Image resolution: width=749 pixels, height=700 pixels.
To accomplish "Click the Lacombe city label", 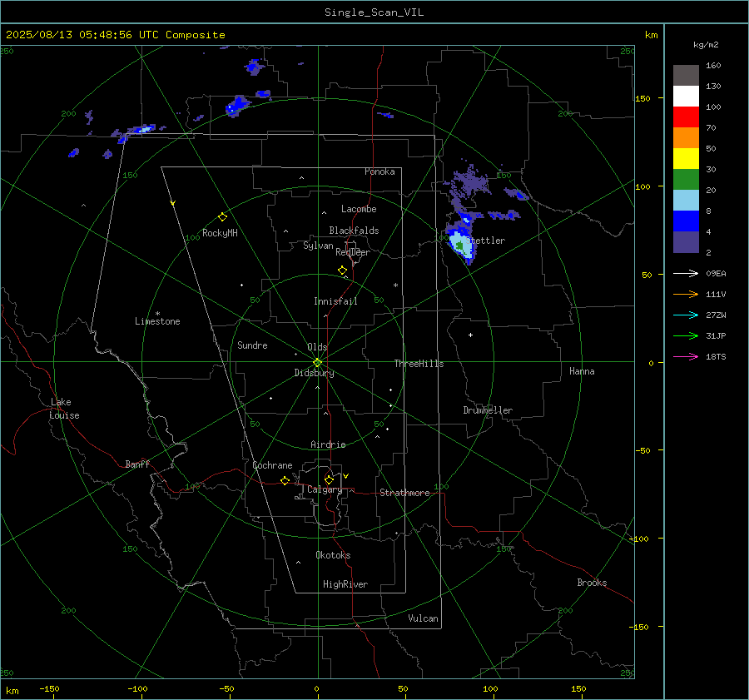I will [x=359, y=209].
